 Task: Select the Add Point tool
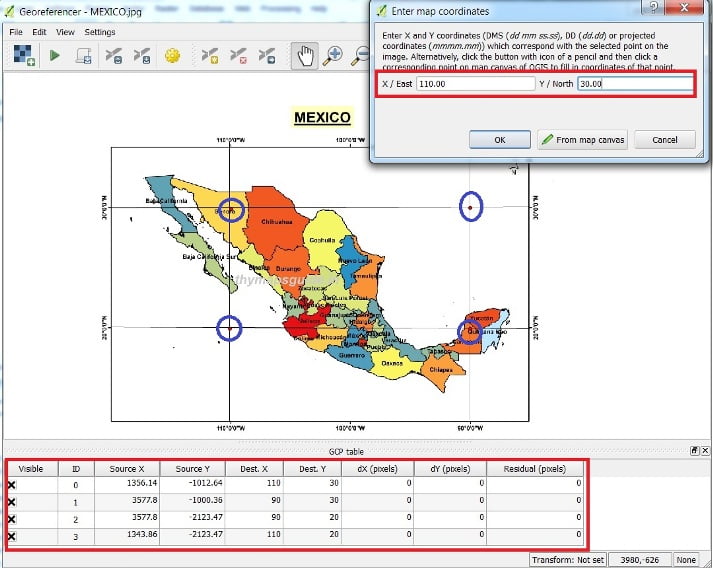[210, 55]
